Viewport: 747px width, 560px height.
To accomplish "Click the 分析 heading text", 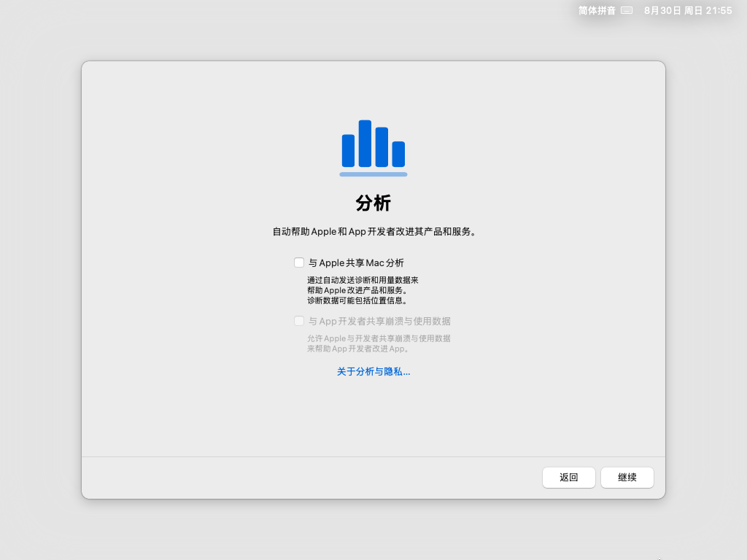I will coord(373,203).
